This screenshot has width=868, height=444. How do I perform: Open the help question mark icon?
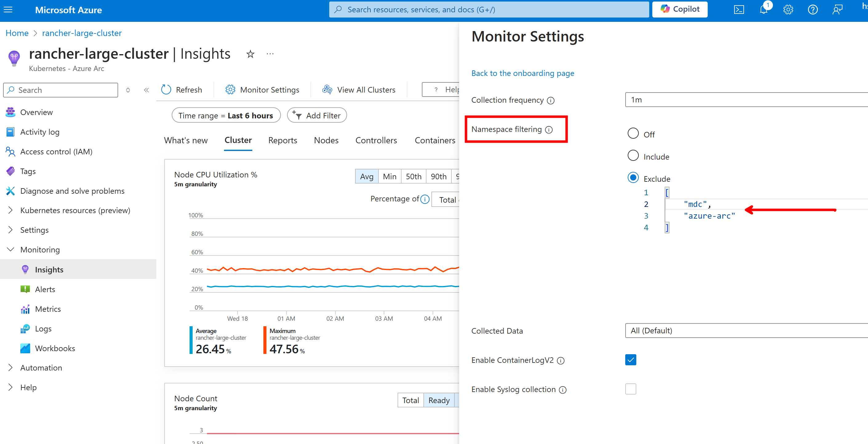tap(813, 10)
